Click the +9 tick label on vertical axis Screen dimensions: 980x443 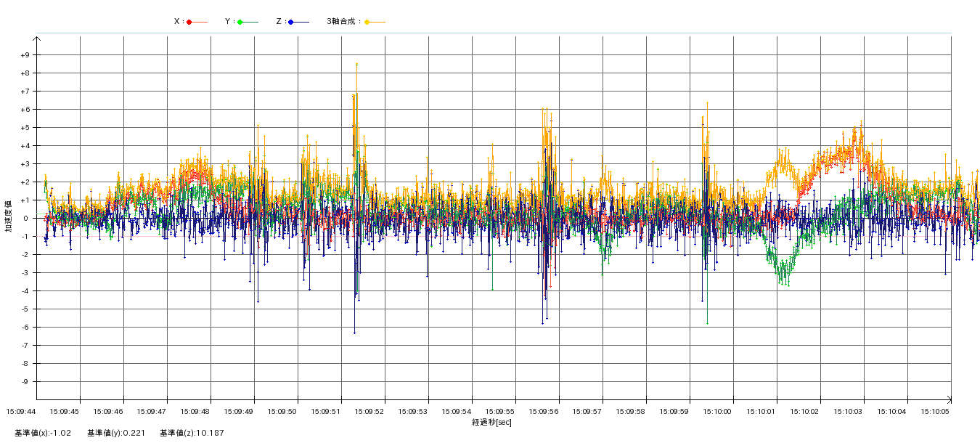tap(24, 55)
